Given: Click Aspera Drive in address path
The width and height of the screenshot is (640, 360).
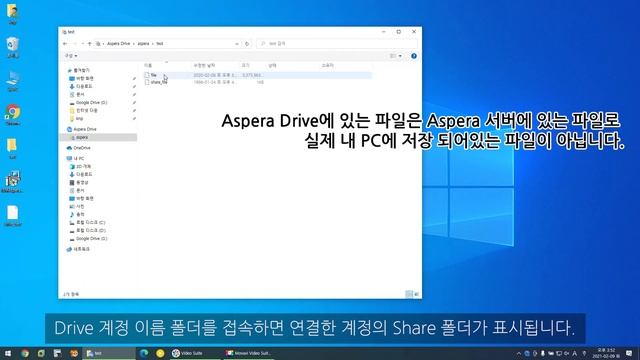Looking at the screenshot, I should click(118, 44).
